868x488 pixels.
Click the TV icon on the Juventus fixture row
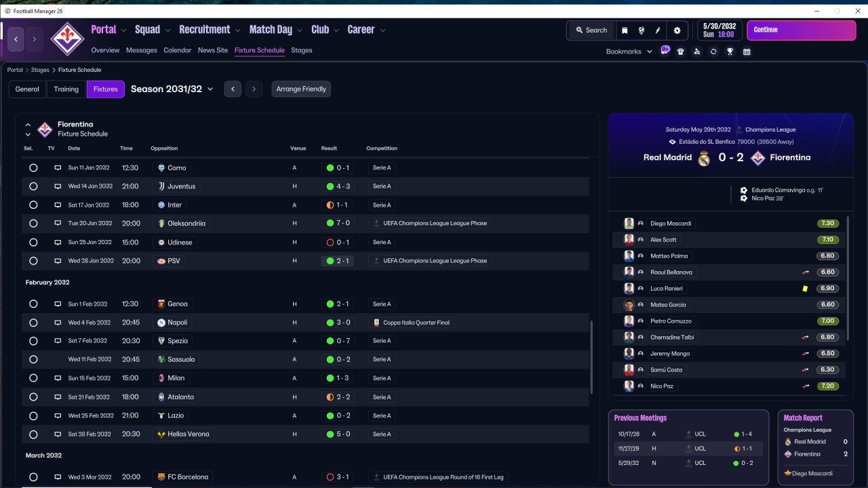[x=58, y=186]
